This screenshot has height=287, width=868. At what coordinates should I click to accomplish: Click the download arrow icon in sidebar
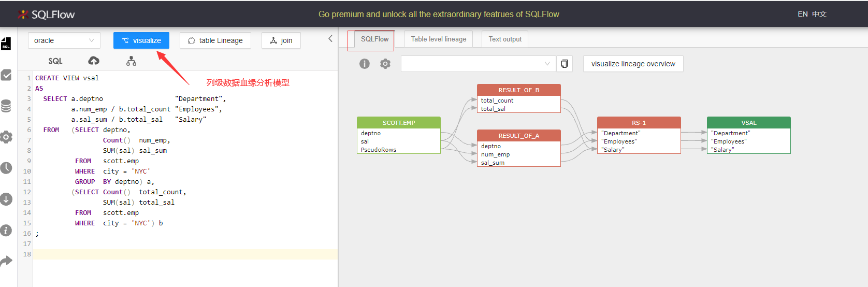pyautogui.click(x=6, y=199)
